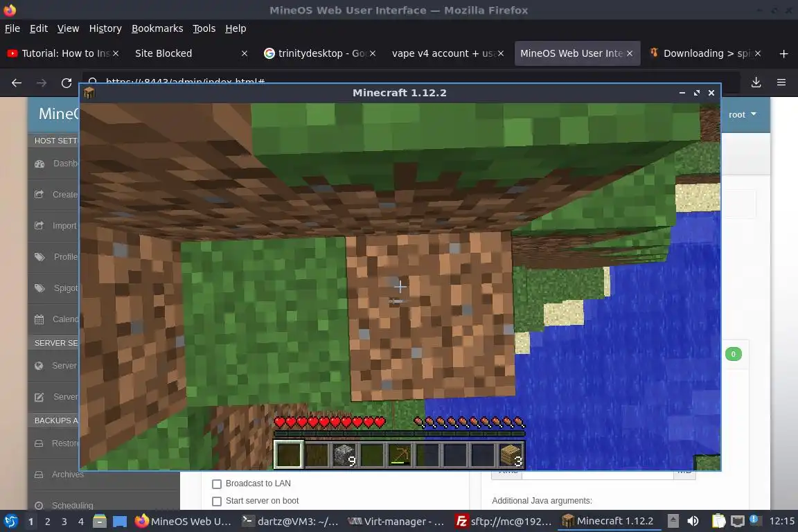Viewport: 798px width, 532px height.
Task: Switch to workspace 3
Action: tap(64, 522)
